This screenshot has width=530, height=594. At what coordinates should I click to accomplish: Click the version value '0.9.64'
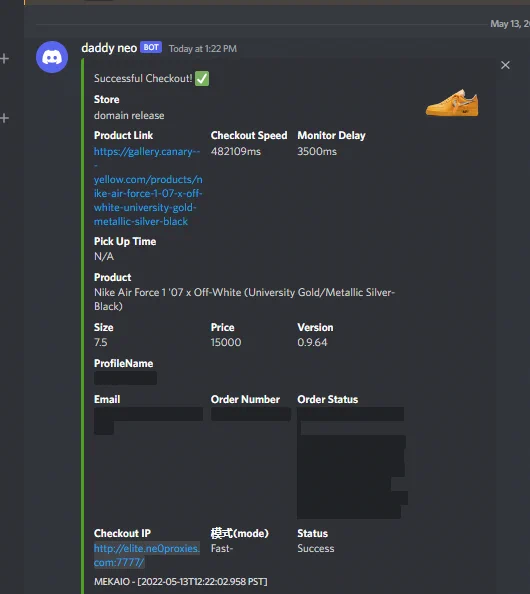(312, 342)
